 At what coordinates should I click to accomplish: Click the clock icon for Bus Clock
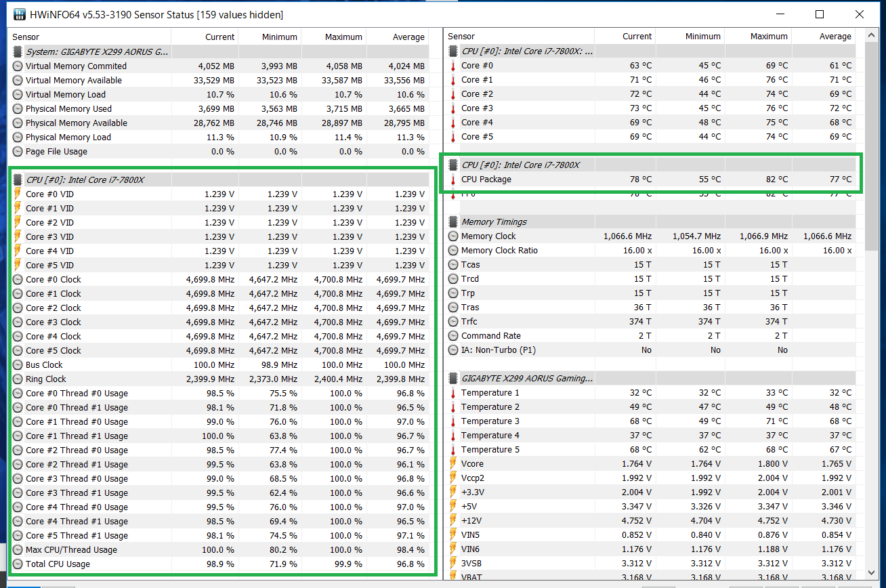point(18,364)
